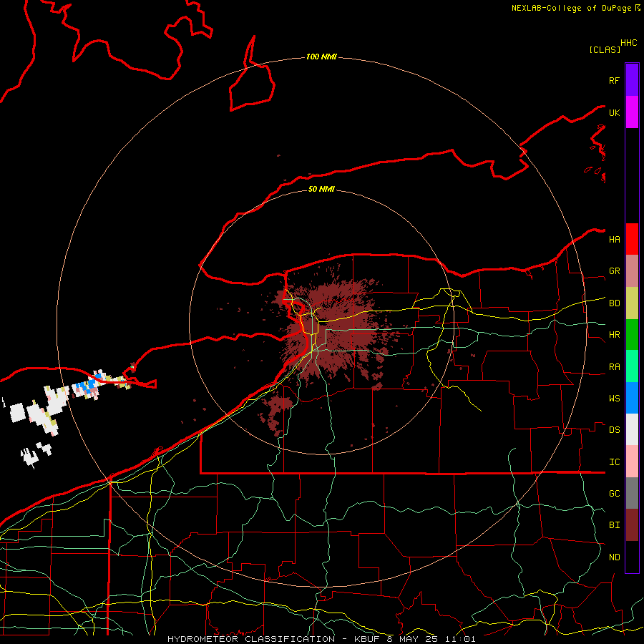This screenshot has height=644, width=644.
Task: Click the RF legend label
Action: coord(614,80)
